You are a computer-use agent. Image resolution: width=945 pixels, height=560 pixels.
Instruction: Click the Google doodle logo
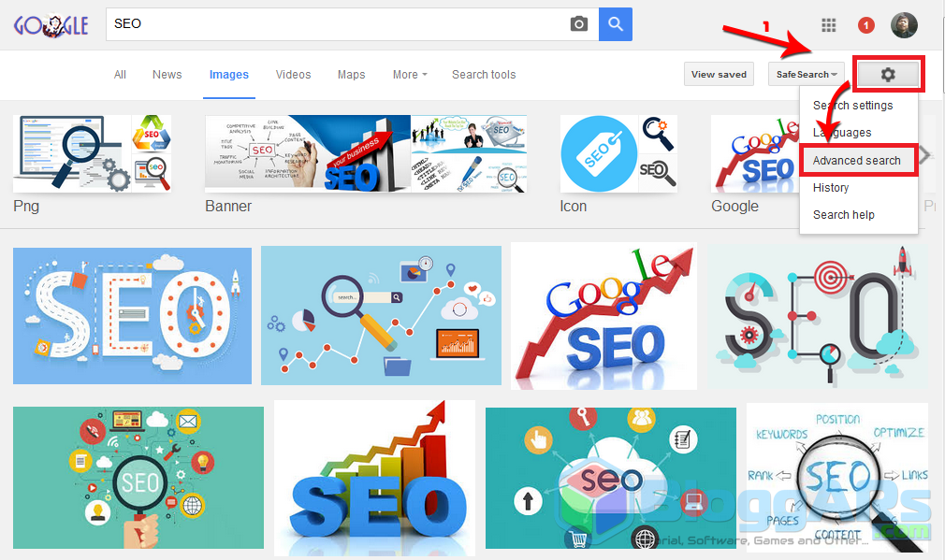point(51,25)
